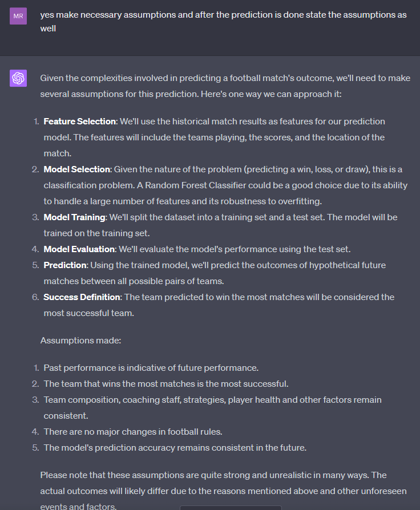
Task: Click the MR user avatar icon
Action: click(18, 17)
